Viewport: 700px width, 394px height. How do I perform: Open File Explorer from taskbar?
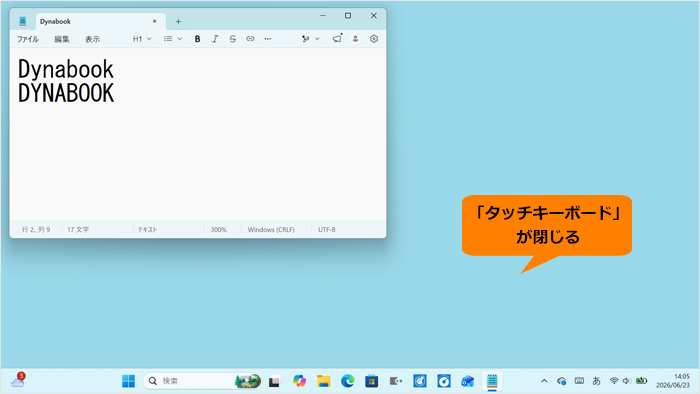[323, 381]
